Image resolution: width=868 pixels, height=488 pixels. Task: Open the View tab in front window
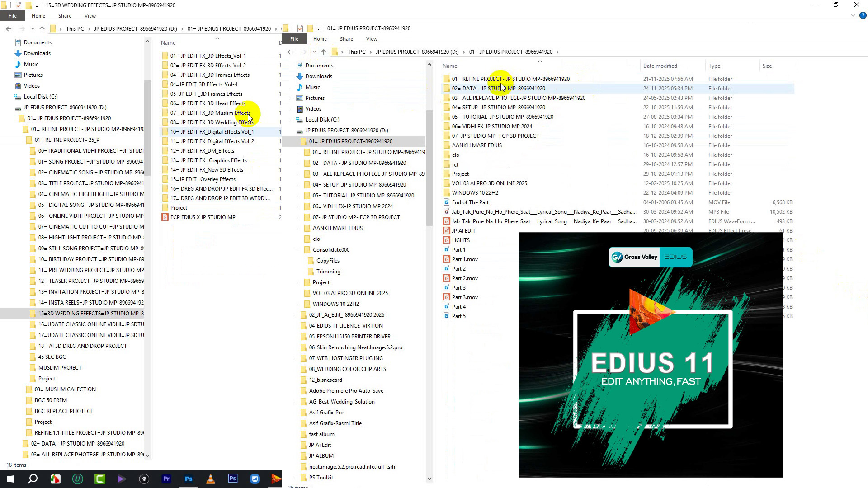point(372,39)
